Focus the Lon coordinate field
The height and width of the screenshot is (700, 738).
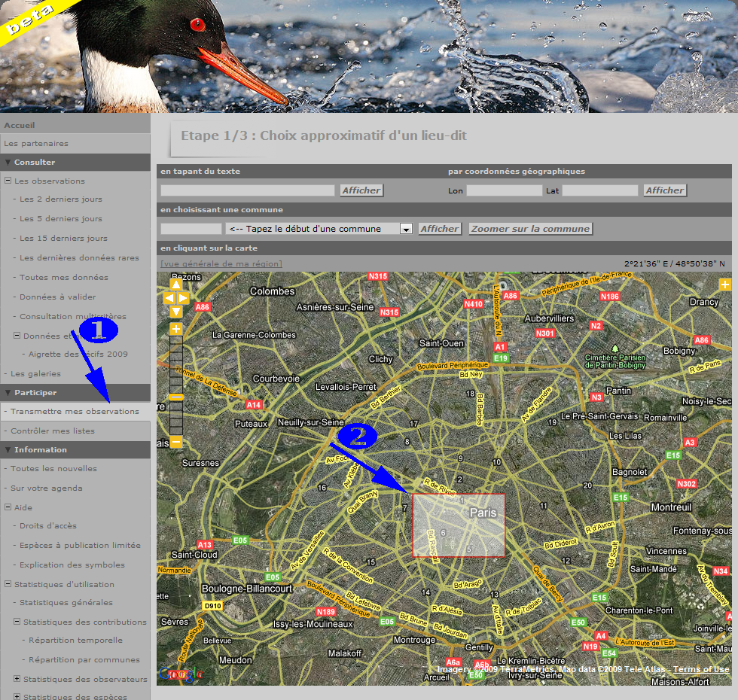point(504,190)
